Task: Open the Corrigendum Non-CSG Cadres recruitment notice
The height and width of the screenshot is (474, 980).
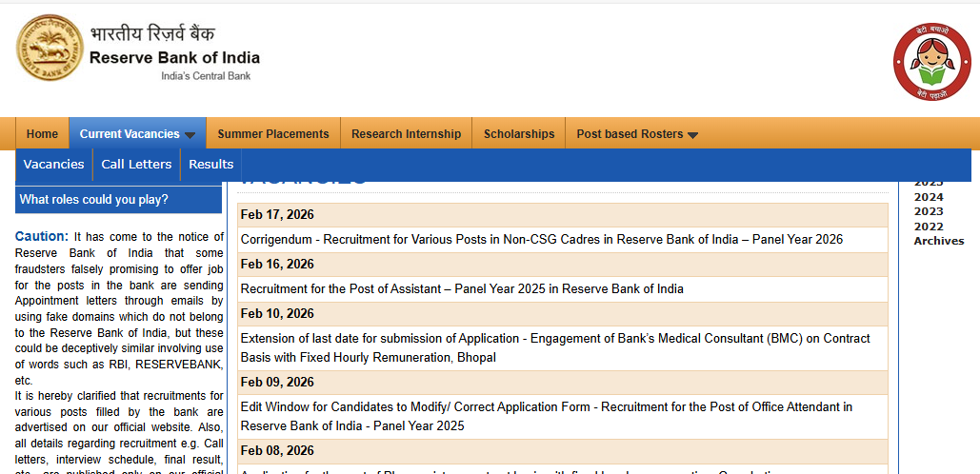Action: (542, 239)
